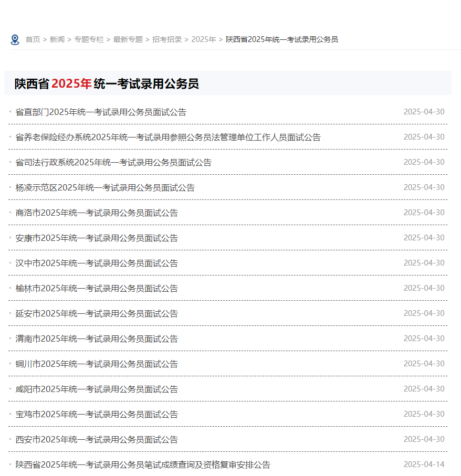Screen dimensions: 461x476
Task: View 渭南市 interview announcement
Action: 97,339
